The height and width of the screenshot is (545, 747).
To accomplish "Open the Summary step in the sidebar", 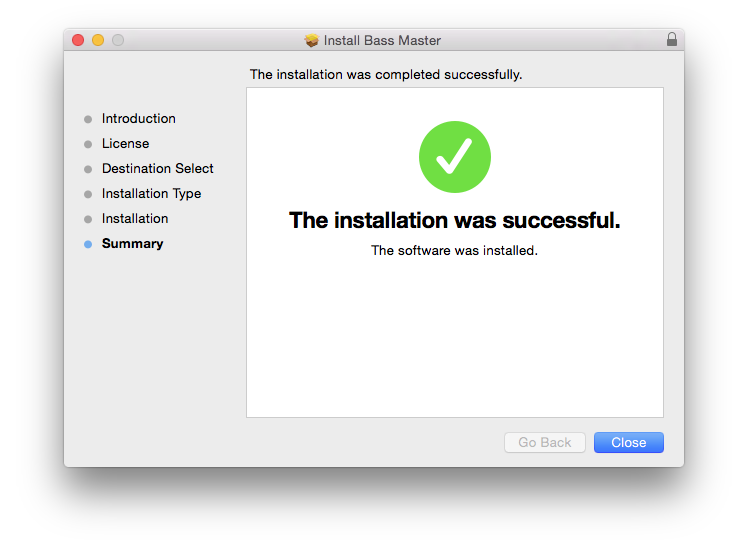I will pos(132,244).
